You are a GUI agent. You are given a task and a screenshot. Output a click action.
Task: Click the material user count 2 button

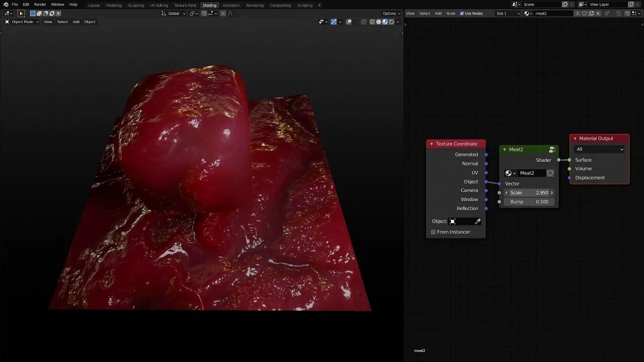(x=577, y=14)
